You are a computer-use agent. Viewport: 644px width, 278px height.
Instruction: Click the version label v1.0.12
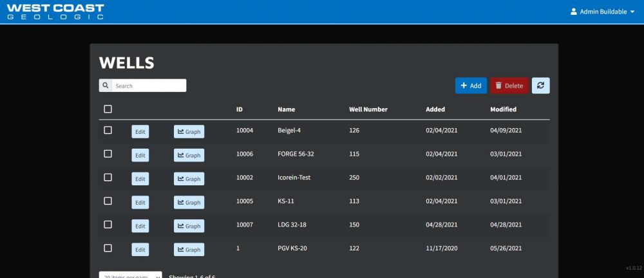[x=634, y=268]
